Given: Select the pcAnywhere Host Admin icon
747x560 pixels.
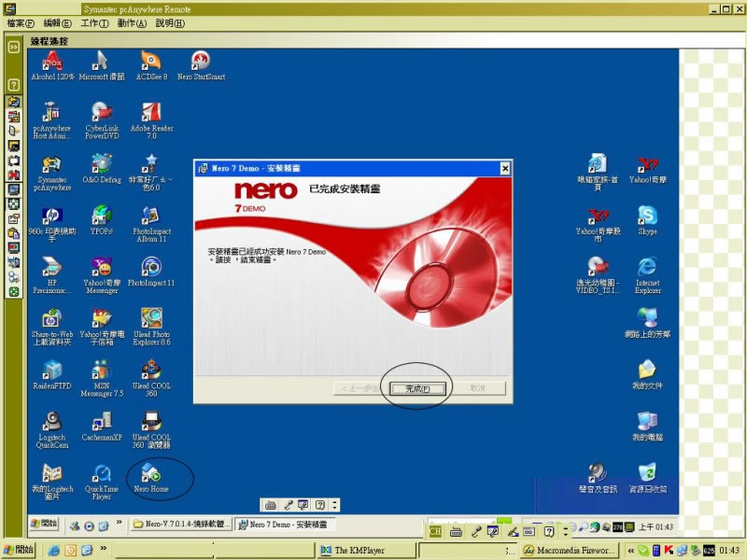Looking at the screenshot, I should coord(51,120).
